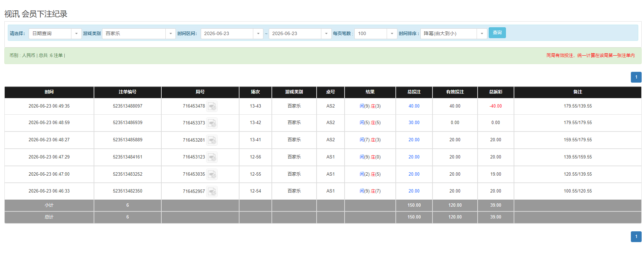The image size is (644, 263).
Task: Open video replay icon for round 716453478
Action: pyautogui.click(x=212, y=106)
